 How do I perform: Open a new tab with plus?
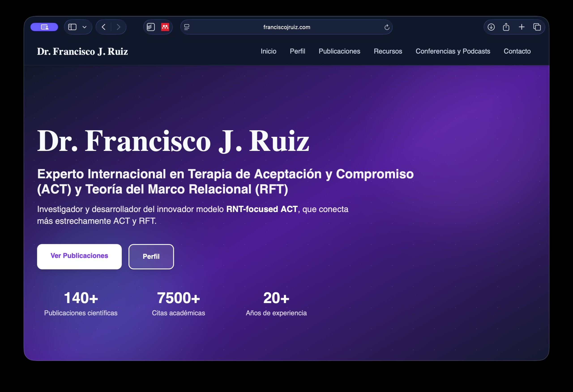click(522, 27)
